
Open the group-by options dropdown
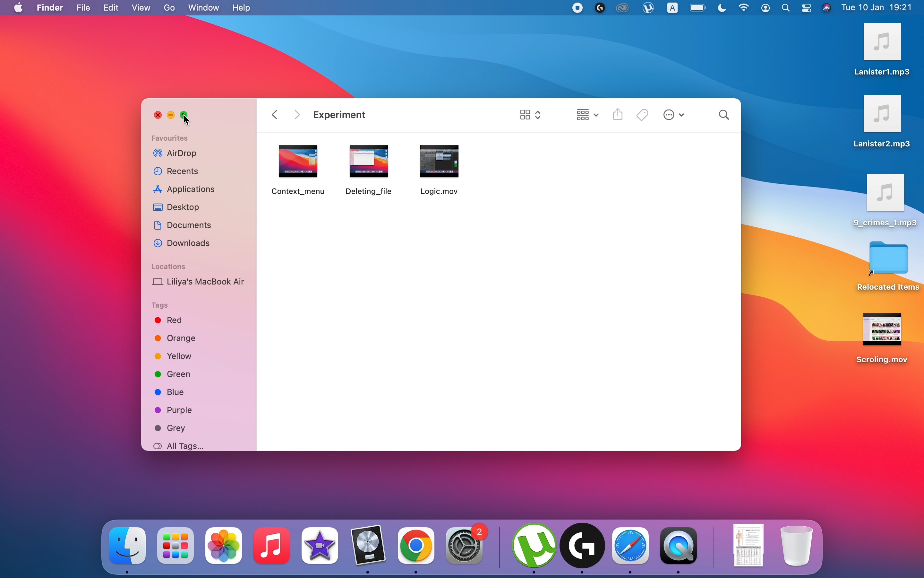(x=587, y=115)
